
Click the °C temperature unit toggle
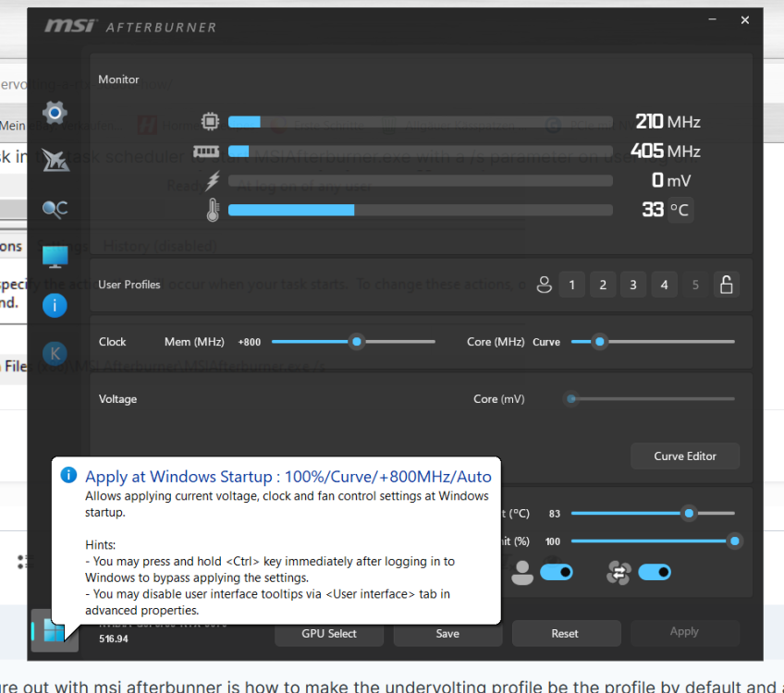(680, 210)
